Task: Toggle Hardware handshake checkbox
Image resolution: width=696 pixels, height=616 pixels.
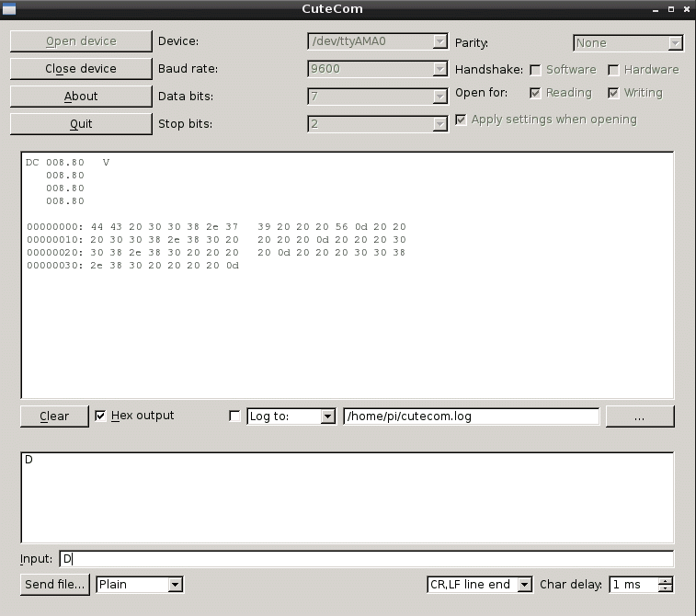Action: tap(613, 70)
